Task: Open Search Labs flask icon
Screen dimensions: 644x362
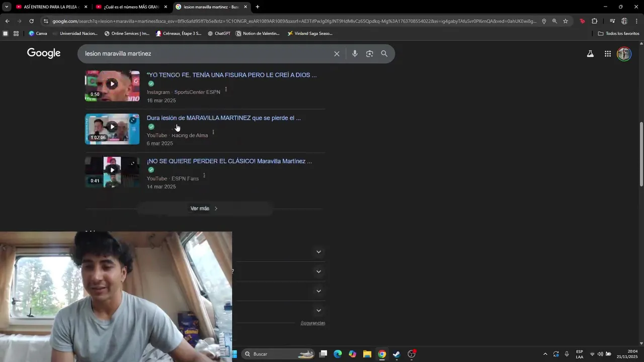Action: 590,54
